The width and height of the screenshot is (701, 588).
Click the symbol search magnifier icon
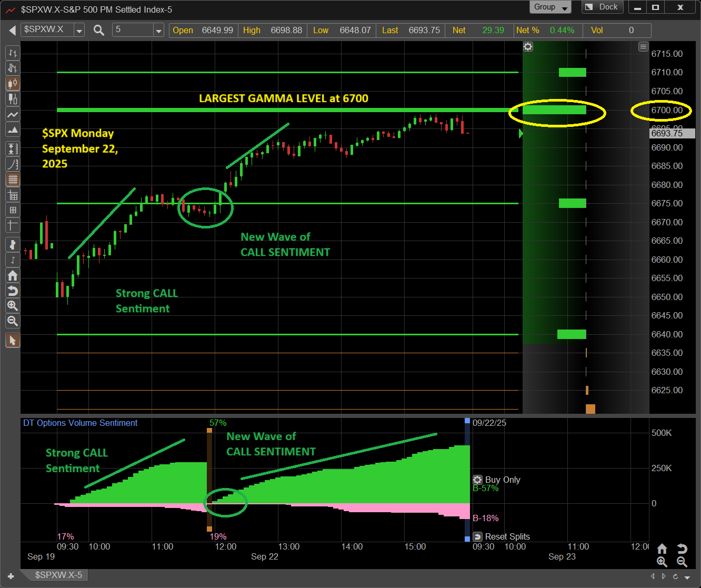[99, 30]
